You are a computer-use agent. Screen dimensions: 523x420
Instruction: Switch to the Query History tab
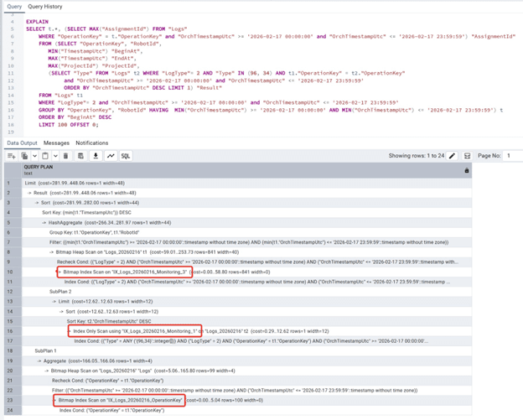click(x=45, y=7)
